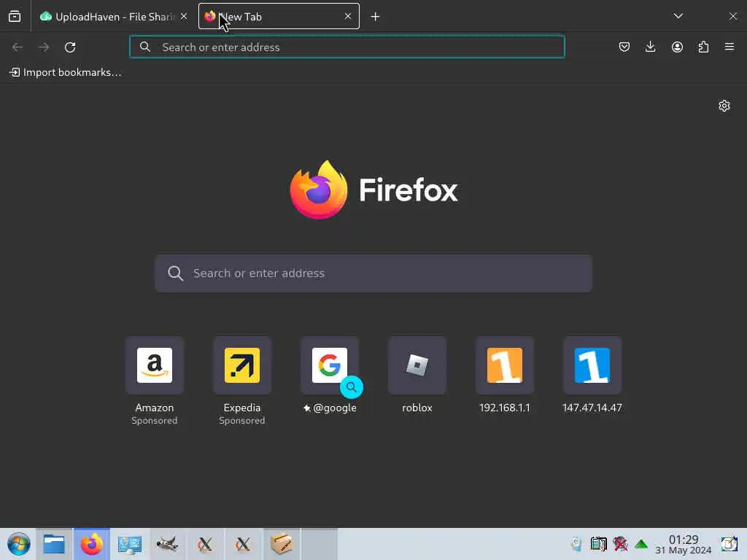The width and height of the screenshot is (747, 560).
Task: Click the crossed-out tray icon
Action: pyautogui.click(x=620, y=544)
